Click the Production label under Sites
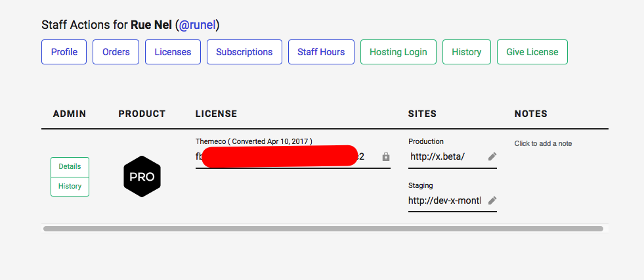 click(426, 141)
